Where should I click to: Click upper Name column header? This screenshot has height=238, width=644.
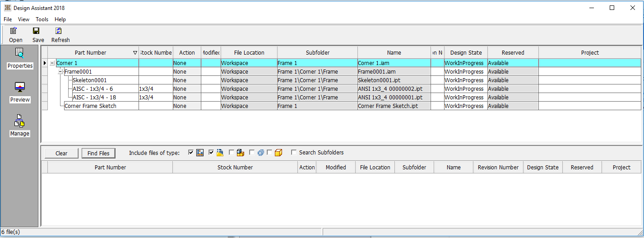pyautogui.click(x=394, y=53)
